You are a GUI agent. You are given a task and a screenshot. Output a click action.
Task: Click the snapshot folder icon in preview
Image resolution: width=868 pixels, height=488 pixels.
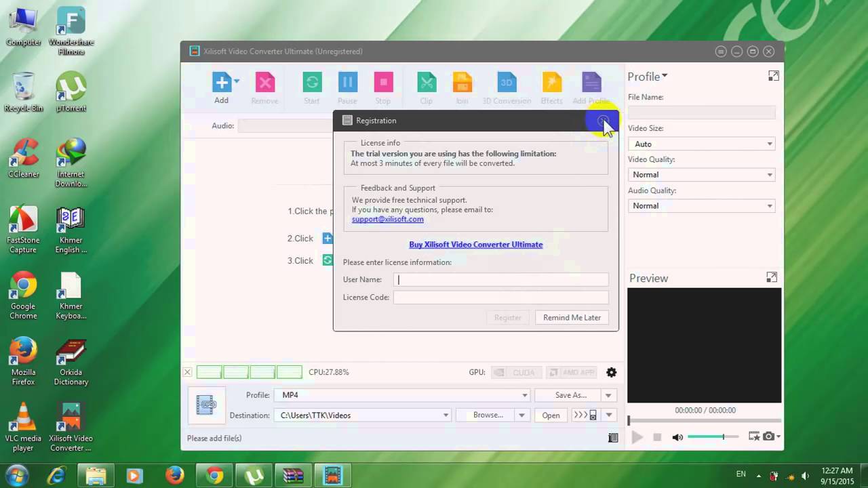pyautogui.click(x=753, y=437)
